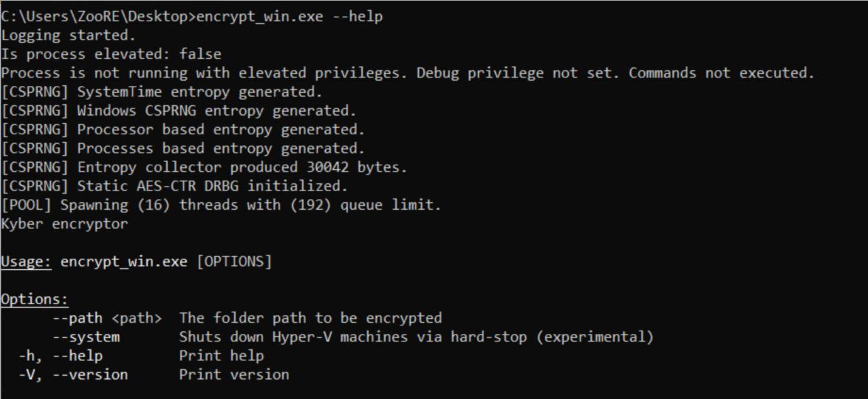Image resolution: width=868 pixels, height=399 pixels.
Task: Click the "--path <path>" option
Action: 107,318
